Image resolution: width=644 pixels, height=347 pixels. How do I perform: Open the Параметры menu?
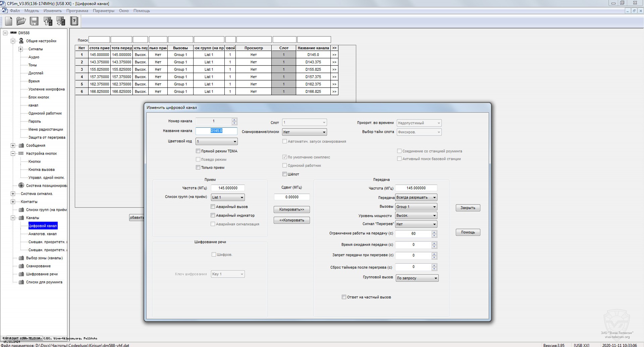coord(104,11)
